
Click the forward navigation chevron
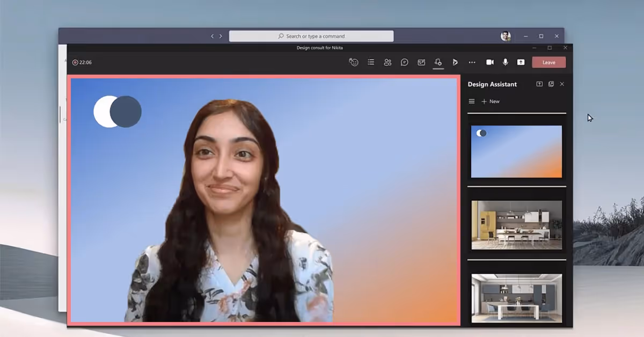[x=221, y=36]
